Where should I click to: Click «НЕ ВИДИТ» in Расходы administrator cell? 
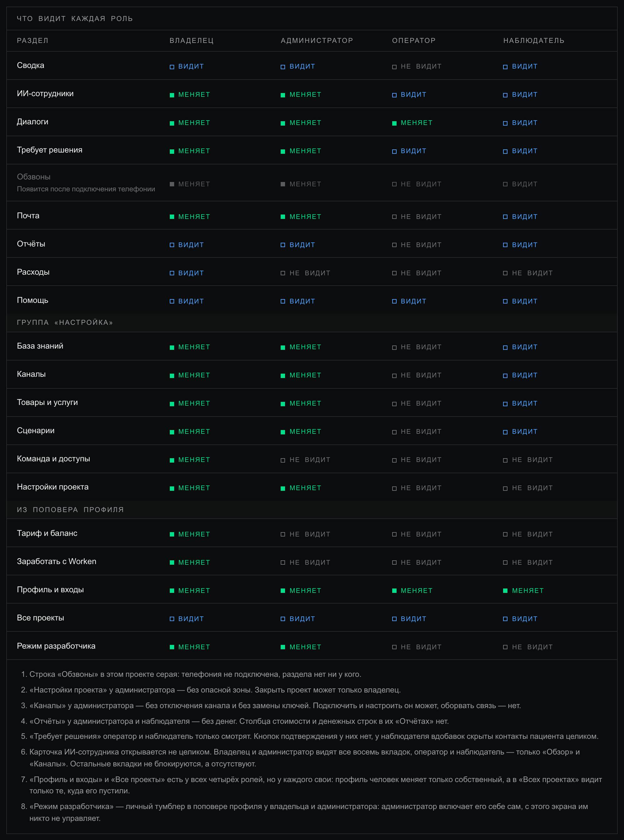pos(310,273)
